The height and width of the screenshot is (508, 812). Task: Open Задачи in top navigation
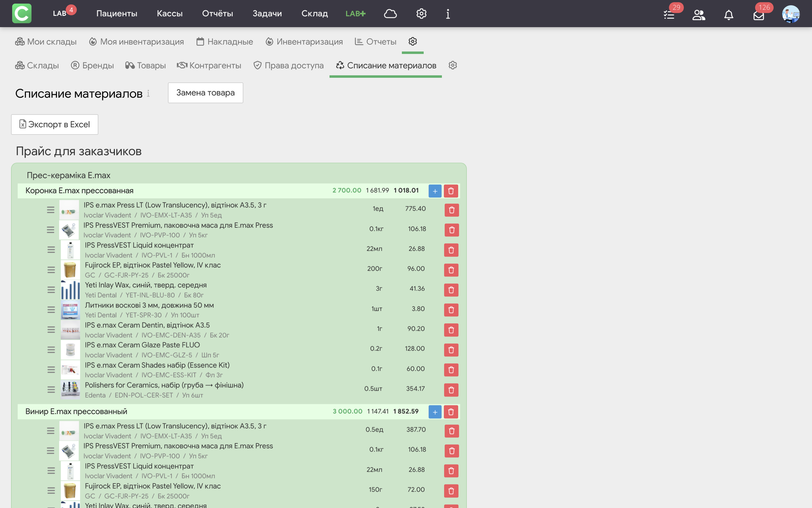[x=267, y=14]
